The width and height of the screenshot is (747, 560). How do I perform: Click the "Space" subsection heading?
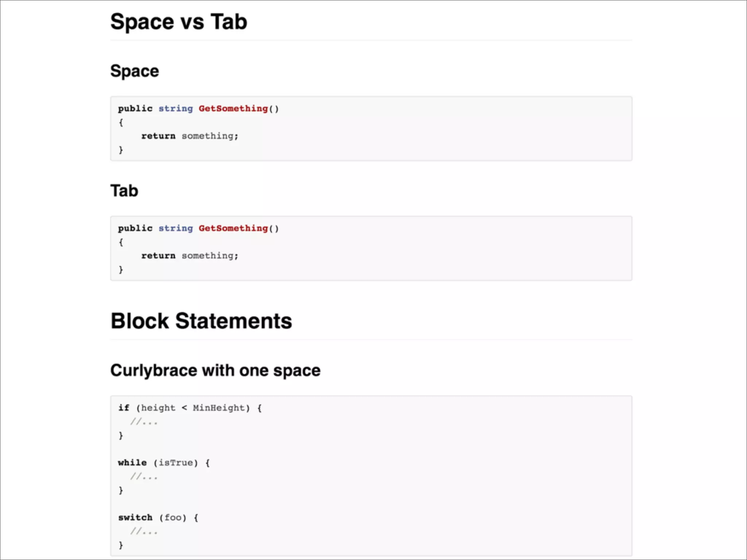coord(135,71)
